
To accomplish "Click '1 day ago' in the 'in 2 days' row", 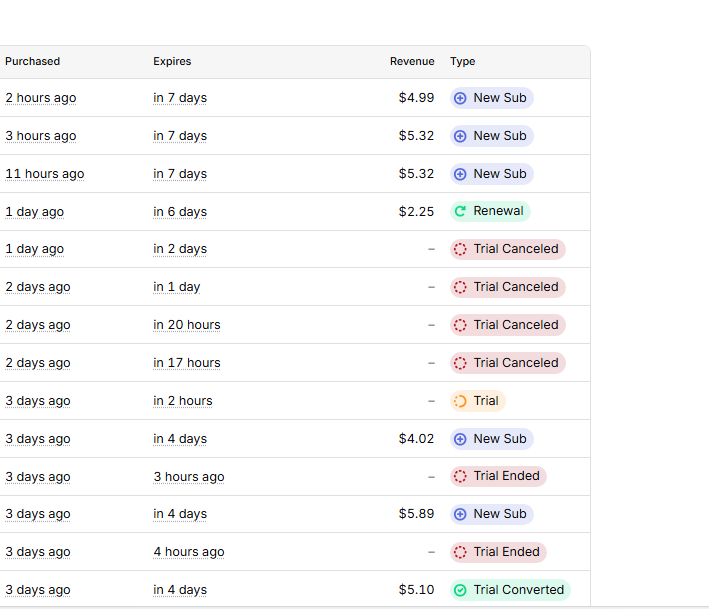I will pyautogui.click(x=34, y=249).
